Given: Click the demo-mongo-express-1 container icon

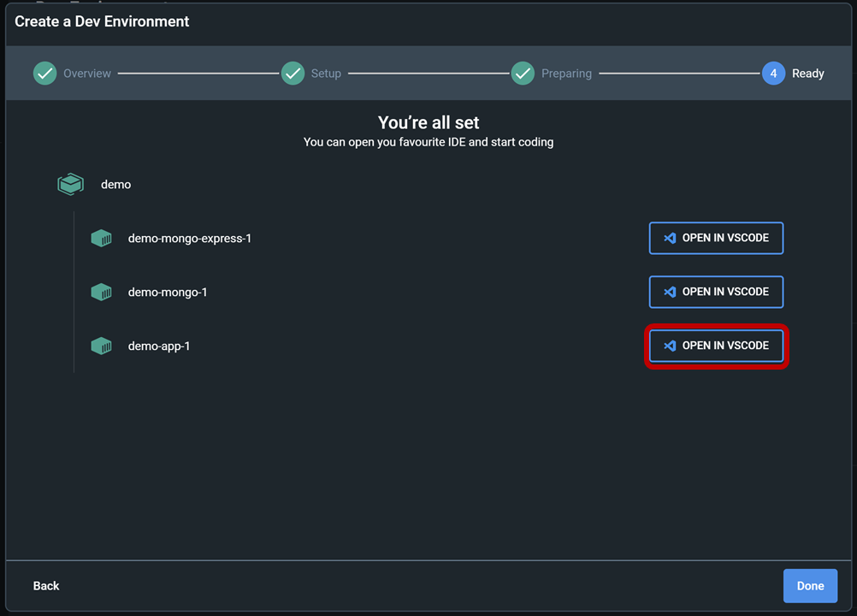Looking at the screenshot, I should click(x=101, y=239).
